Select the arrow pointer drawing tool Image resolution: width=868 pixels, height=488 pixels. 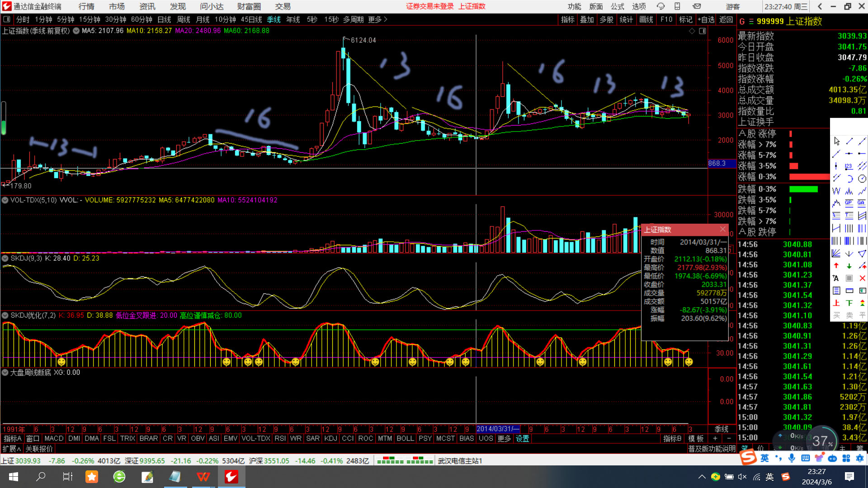coord(836,141)
